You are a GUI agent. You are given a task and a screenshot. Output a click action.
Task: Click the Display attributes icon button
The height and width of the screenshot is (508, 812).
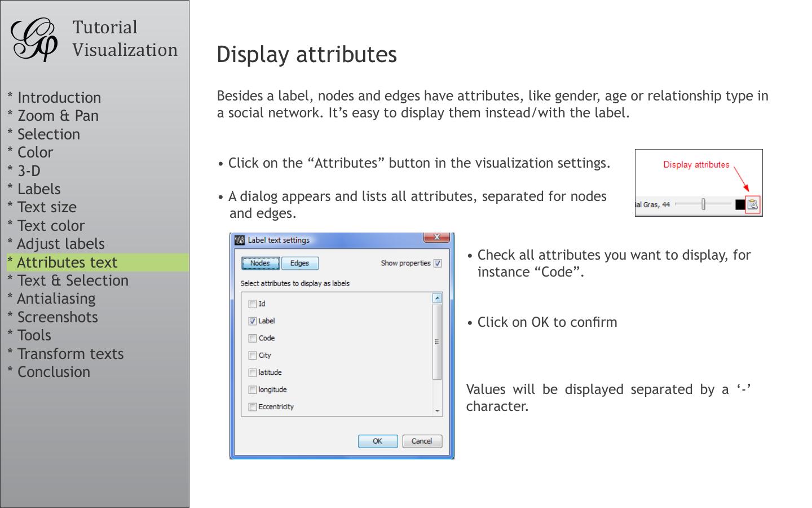752,204
